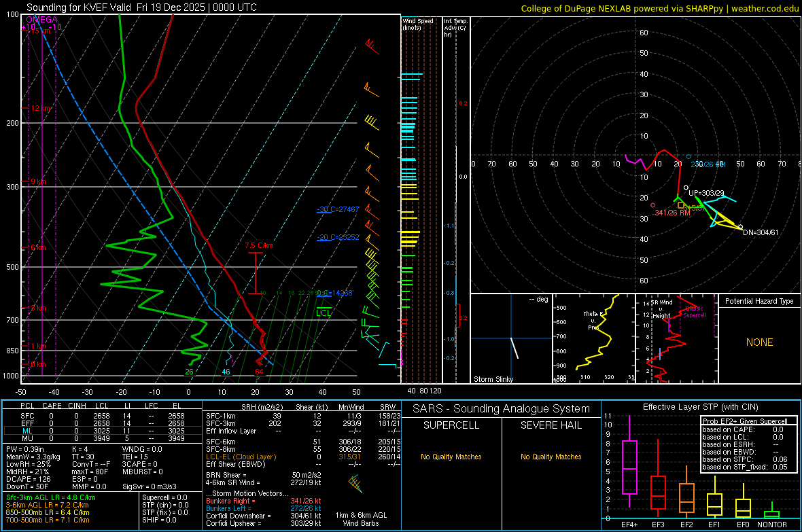Click the MU parcel row label
This screenshot has width=802, height=532.
28,438
